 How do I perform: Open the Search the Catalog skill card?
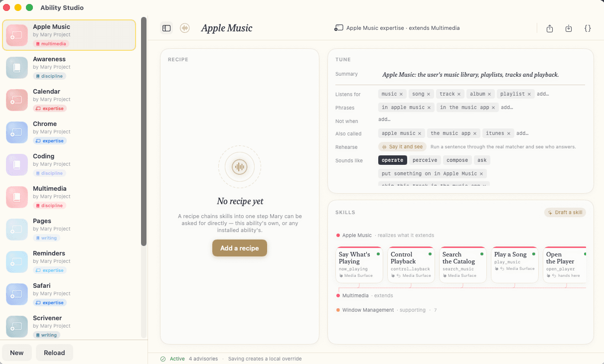point(463,265)
